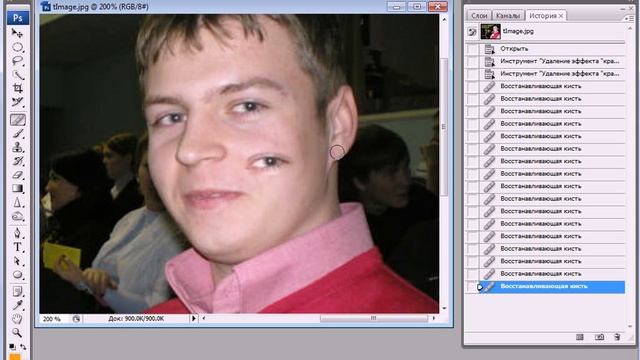Select the History Brush tool
The height and width of the screenshot is (360, 640).
18,161
